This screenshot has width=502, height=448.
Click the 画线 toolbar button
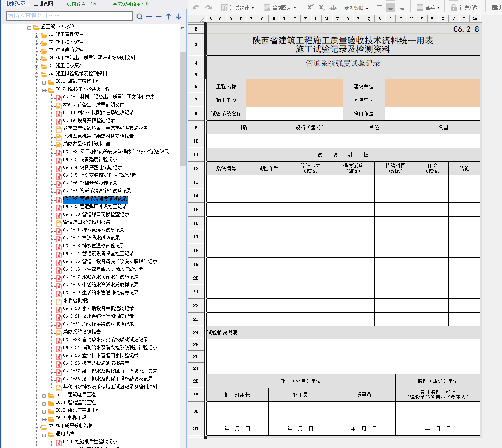point(497,8)
